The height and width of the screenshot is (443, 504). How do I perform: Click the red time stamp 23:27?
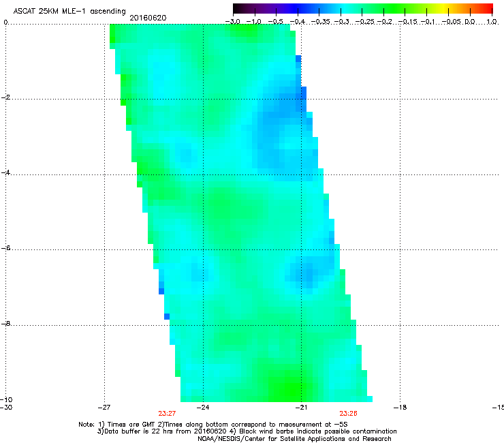(x=167, y=414)
